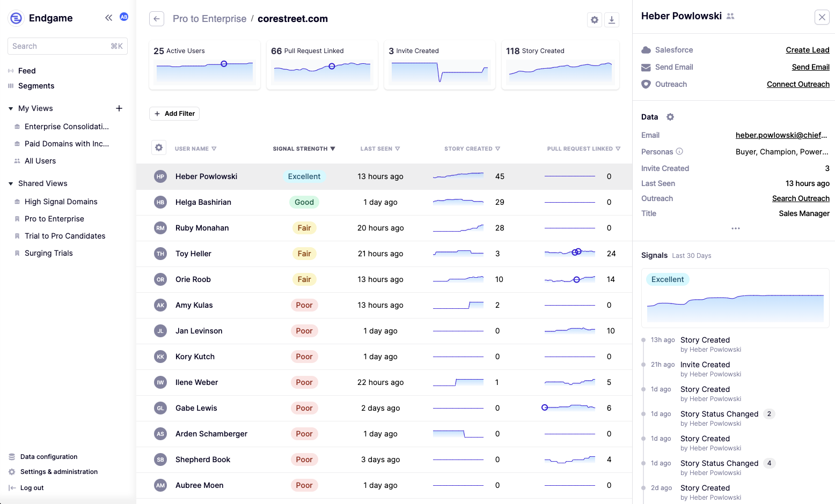The image size is (835, 504).
Task: Download data with the download icon
Action: tap(612, 20)
